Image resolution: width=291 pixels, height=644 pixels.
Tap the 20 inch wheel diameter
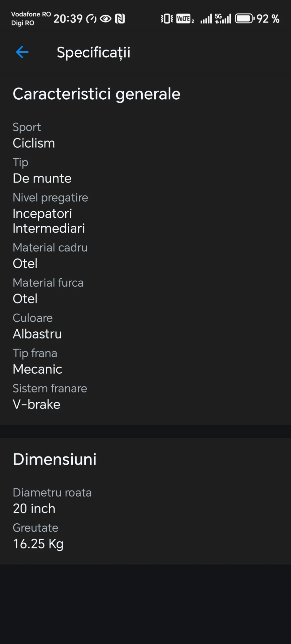coord(34,509)
